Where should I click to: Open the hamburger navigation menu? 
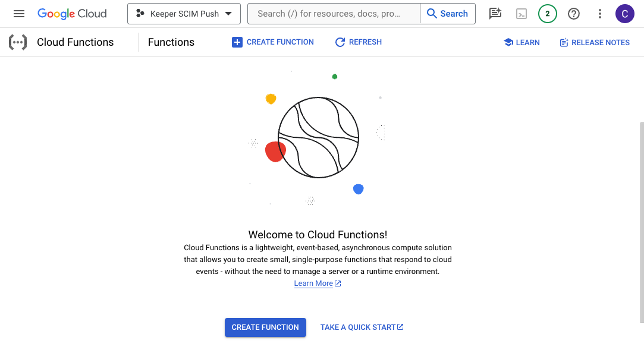click(x=19, y=14)
